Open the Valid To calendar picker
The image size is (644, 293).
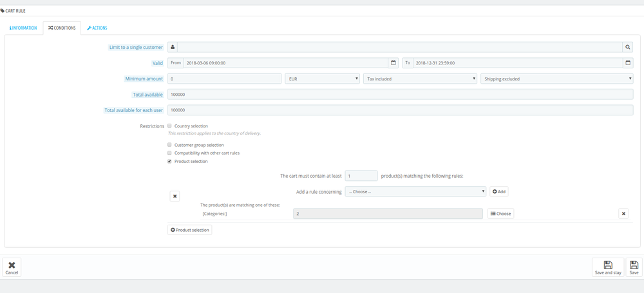627,63
